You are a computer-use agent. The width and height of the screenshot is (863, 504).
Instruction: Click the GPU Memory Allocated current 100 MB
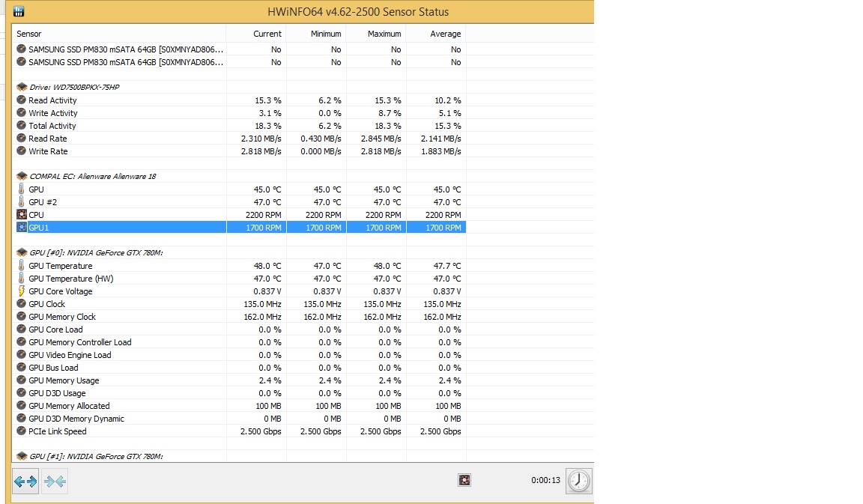pos(269,405)
